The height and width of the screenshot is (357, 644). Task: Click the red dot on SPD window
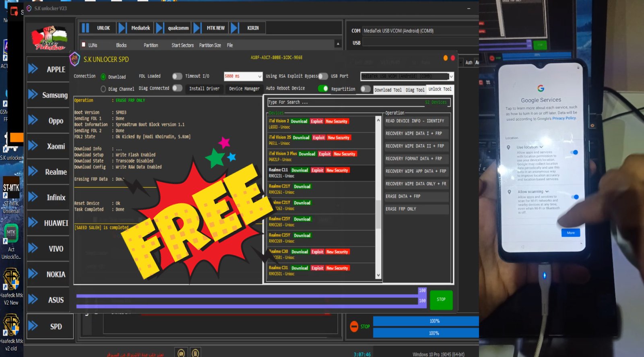coord(453,58)
